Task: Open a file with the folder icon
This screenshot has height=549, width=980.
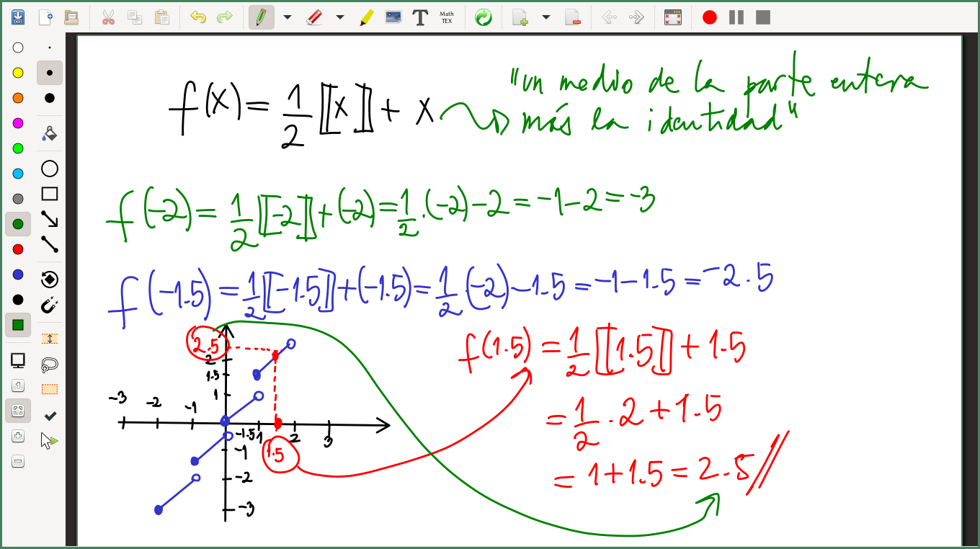Action: (71, 17)
